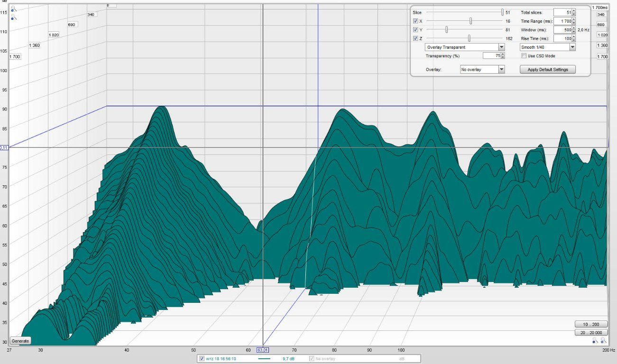Uncheck the Z axis checkbox

415,38
